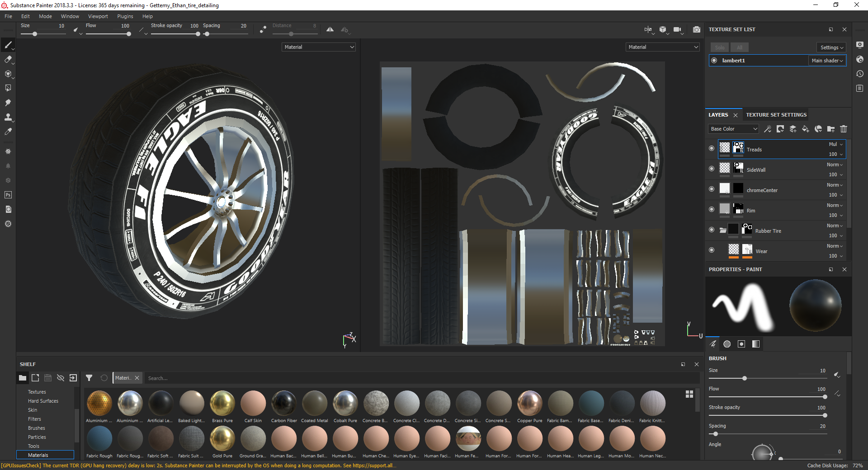Click the Export to Photoshop icon

8,195
